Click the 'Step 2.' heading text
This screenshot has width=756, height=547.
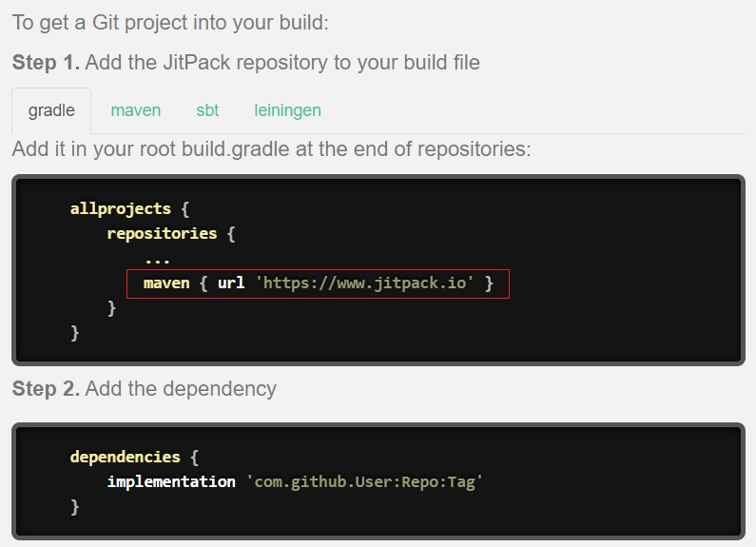point(46,388)
